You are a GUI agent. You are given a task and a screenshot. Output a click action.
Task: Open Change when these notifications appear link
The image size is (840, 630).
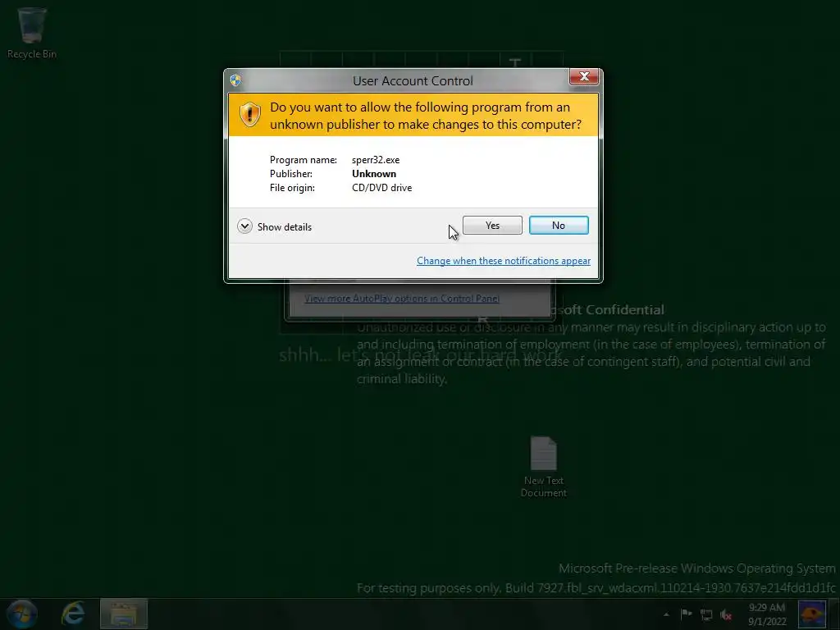pyautogui.click(x=504, y=261)
